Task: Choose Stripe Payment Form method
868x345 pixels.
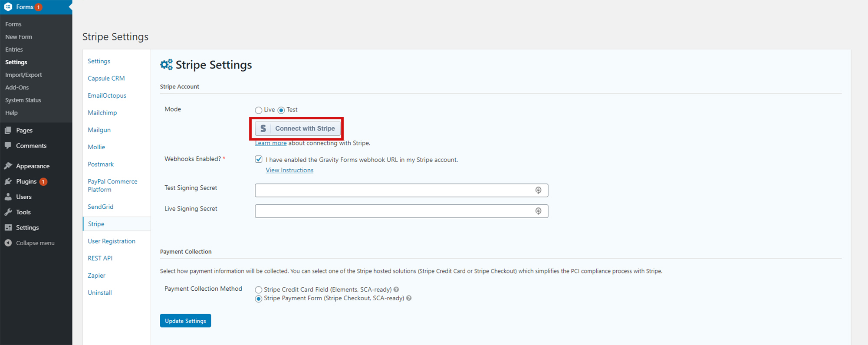Action: point(259,299)
